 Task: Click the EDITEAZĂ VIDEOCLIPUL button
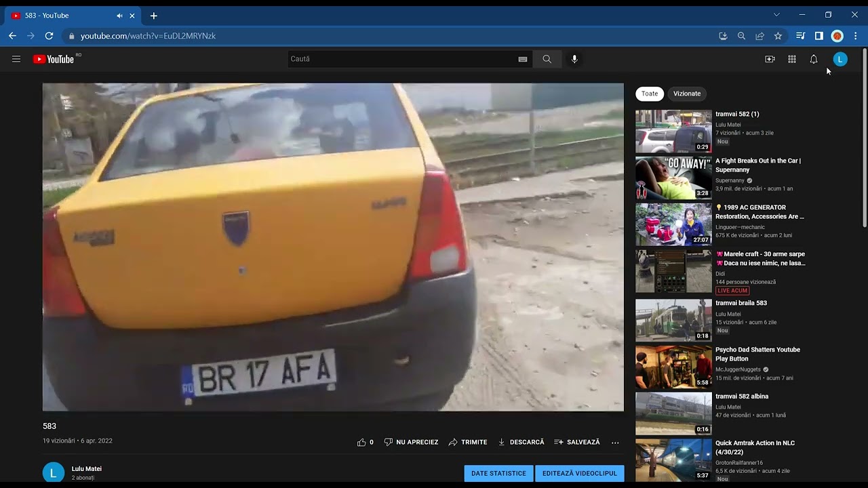click(x=580, y=473)
